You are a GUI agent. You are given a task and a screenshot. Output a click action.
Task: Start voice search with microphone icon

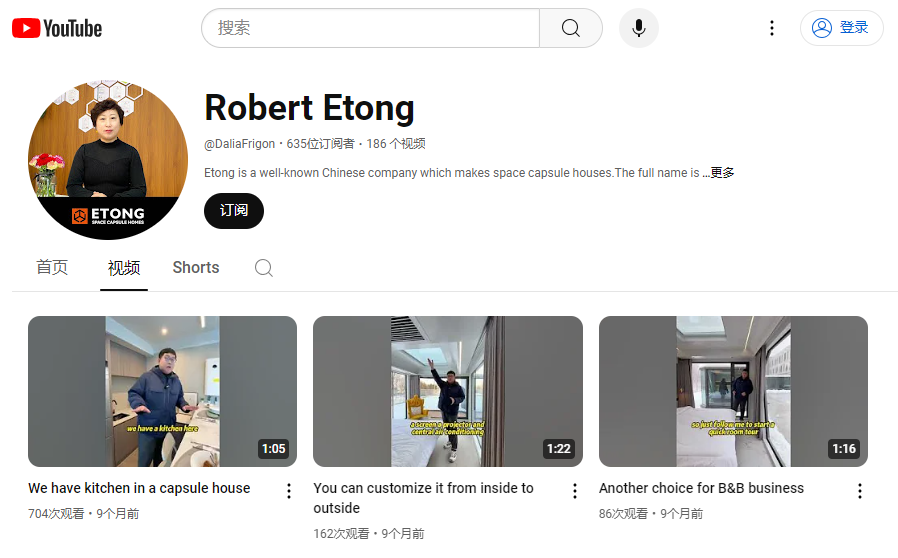(x=639, y=28)
